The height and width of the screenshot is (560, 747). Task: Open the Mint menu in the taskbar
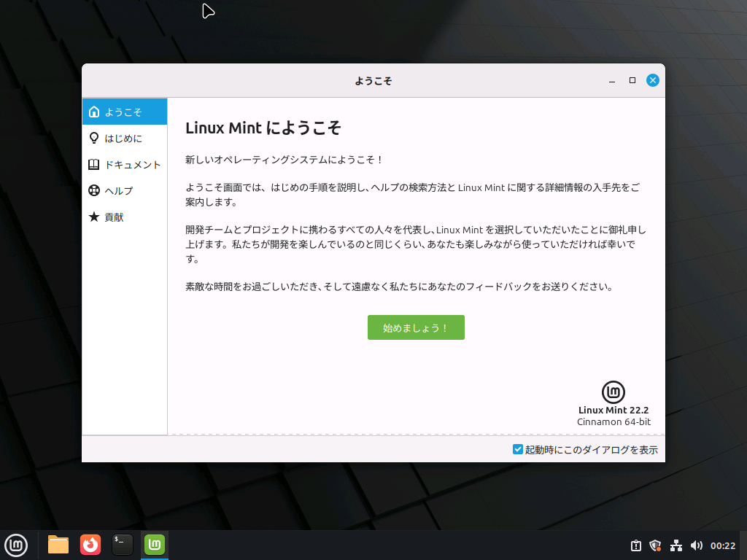[16, 545]
